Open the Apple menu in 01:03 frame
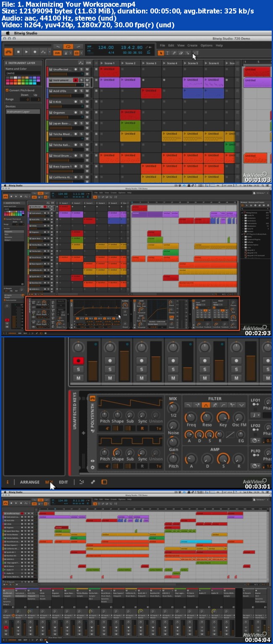Image resolution: width=273 pixels, height=644 pixels. pos(8,33)
